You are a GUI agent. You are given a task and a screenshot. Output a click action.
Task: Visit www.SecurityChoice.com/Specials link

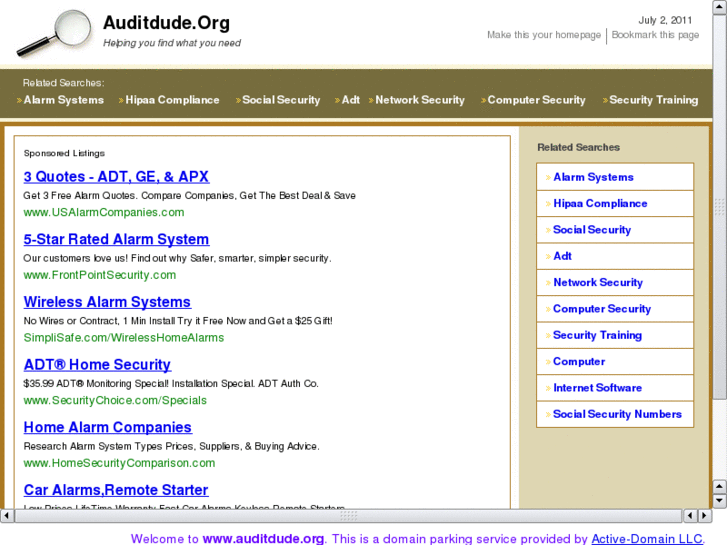click(x=115, y=400)
